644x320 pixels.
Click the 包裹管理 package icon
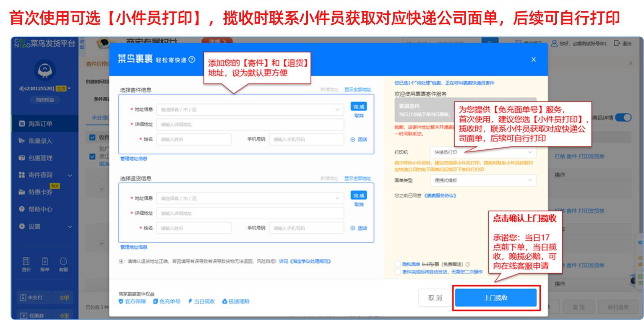22,158
